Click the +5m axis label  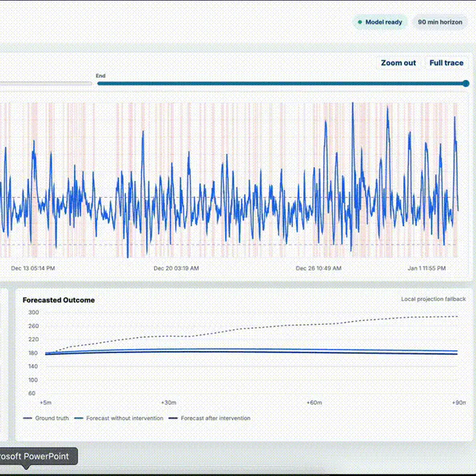pyautogui.click(x=46, y=403)
